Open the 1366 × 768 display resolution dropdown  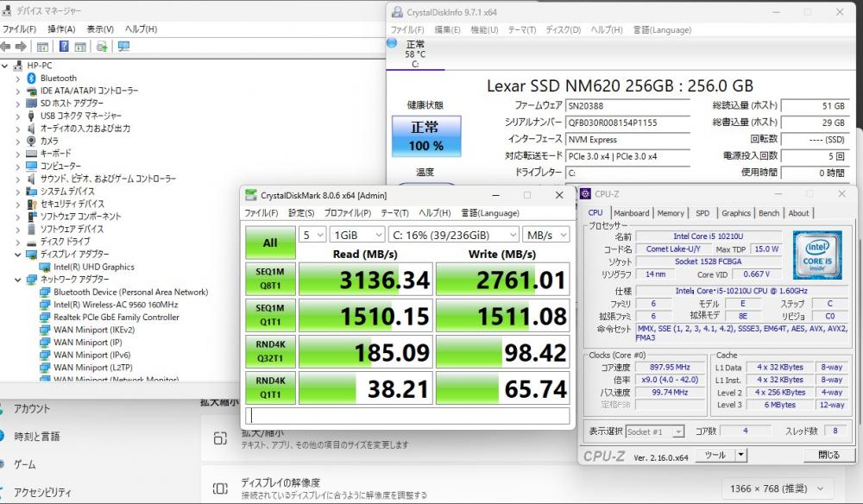pyautogui.click(x=777, y=488)
